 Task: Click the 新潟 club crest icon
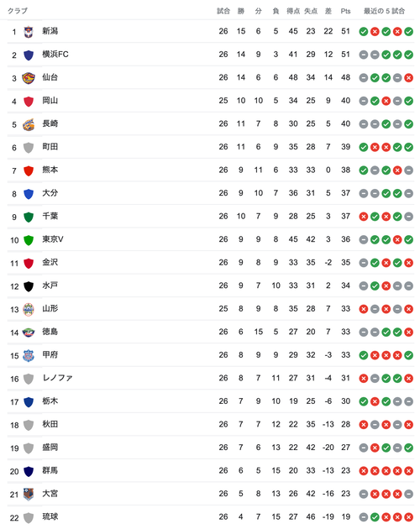(x=29, y=32)
